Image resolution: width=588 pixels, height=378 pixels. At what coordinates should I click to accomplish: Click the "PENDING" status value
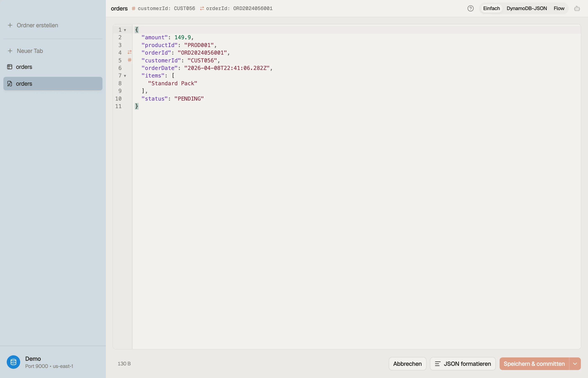(x=189, y=99)
